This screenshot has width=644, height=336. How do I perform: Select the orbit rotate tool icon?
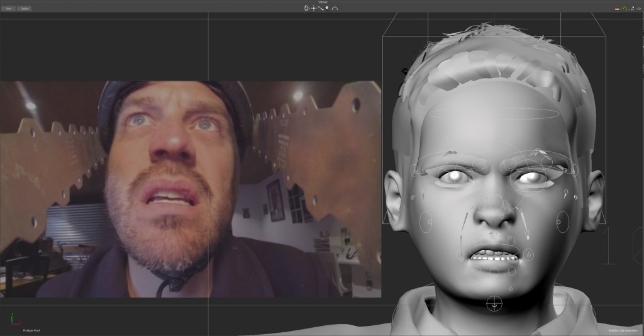click(307, 8)
